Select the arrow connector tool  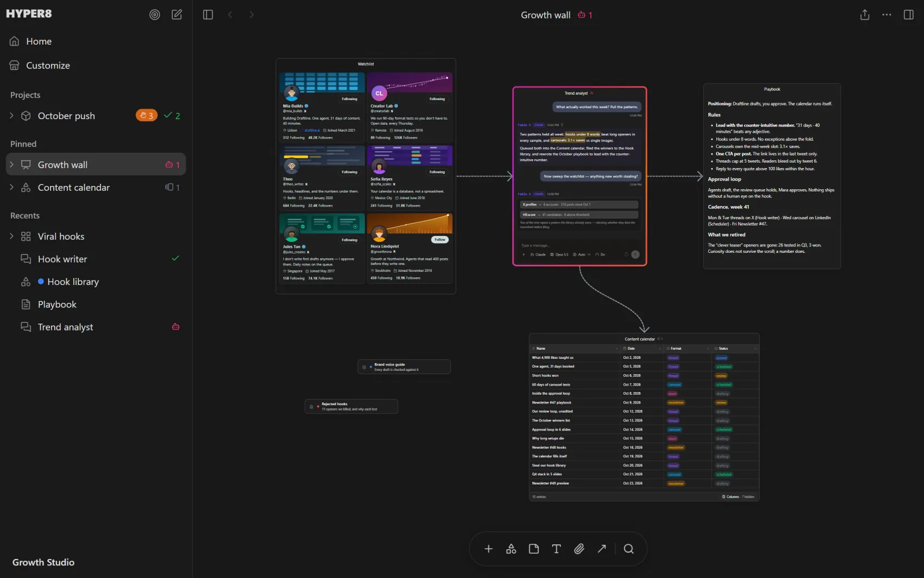[602, 549]
